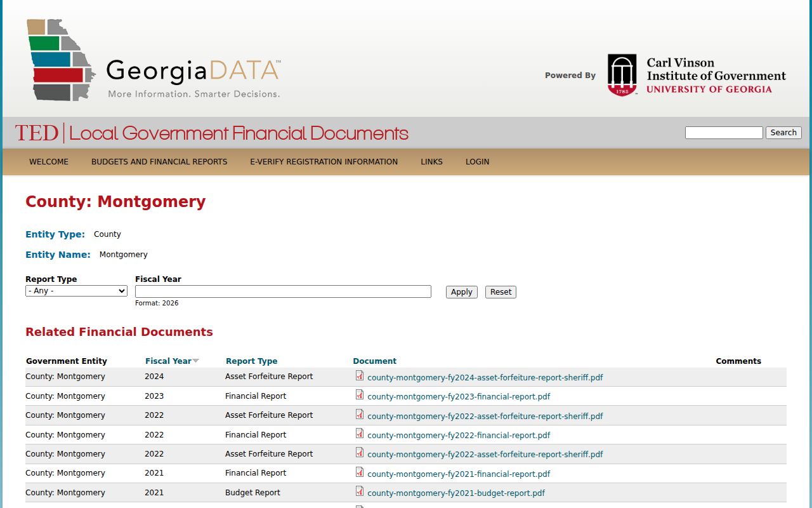Click the "Budget Report" report type cell
The width and height of the screenshot is (812, 508).
tap(252, 493)
